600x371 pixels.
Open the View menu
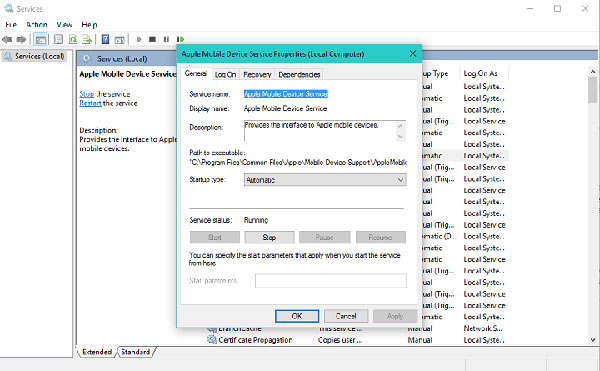64,24
